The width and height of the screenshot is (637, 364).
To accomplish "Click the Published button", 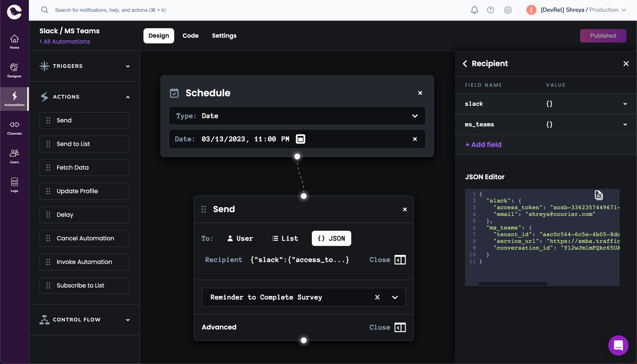I will click(603, 36).
